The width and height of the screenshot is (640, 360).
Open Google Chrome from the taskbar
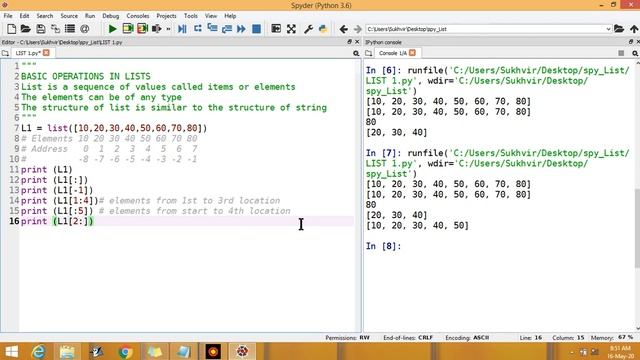coord(126,351)
